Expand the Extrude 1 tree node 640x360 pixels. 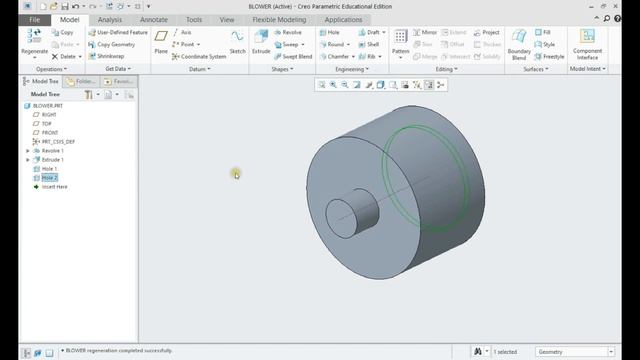pyautogui.click(x=28, y=160)
